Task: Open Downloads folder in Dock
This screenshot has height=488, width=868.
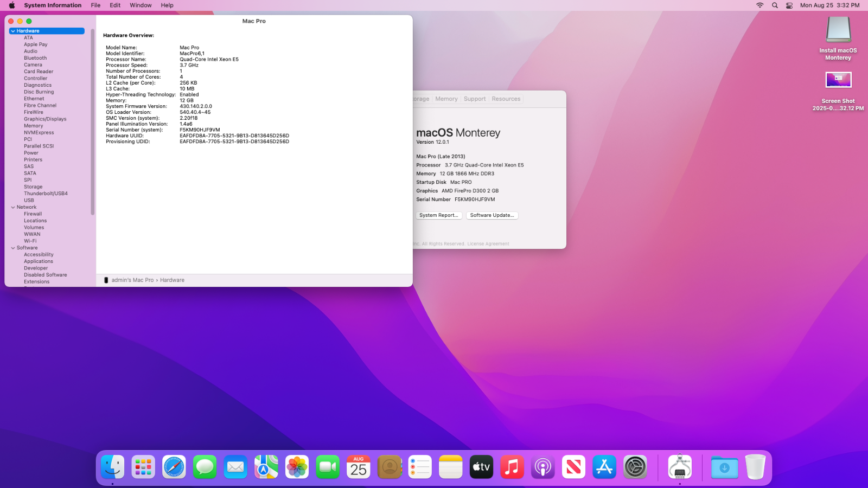Action: point(724,467)
